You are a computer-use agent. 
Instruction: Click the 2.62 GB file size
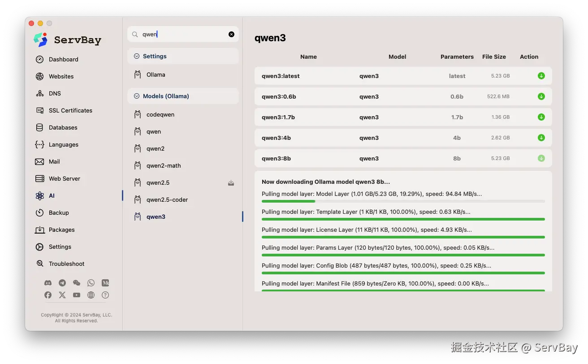tap(500, 138)
